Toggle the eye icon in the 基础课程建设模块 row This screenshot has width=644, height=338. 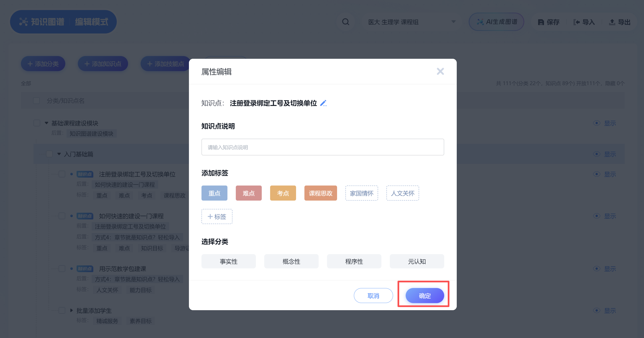[597, 123]
